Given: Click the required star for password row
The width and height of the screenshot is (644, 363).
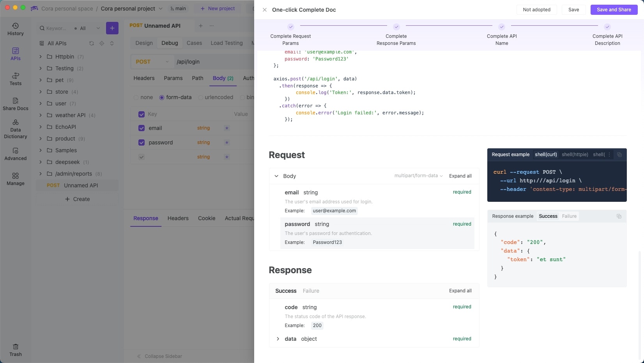Looking at the screenshot, I should [x=227, y=142].
